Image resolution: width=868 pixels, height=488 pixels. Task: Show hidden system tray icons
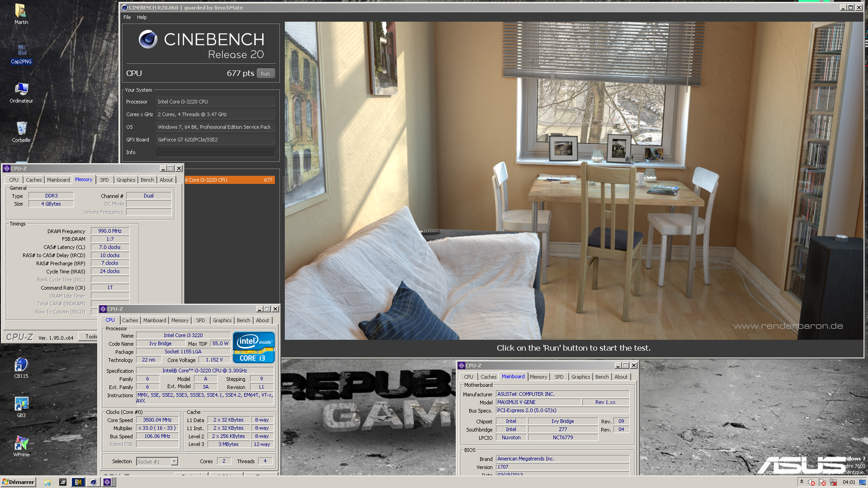(x=802, y=482)
